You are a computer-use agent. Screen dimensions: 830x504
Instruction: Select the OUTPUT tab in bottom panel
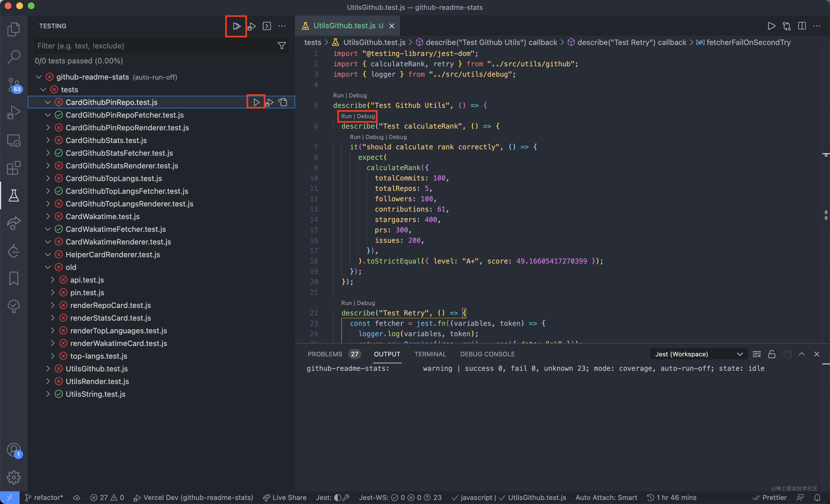(x=386, y=354)
